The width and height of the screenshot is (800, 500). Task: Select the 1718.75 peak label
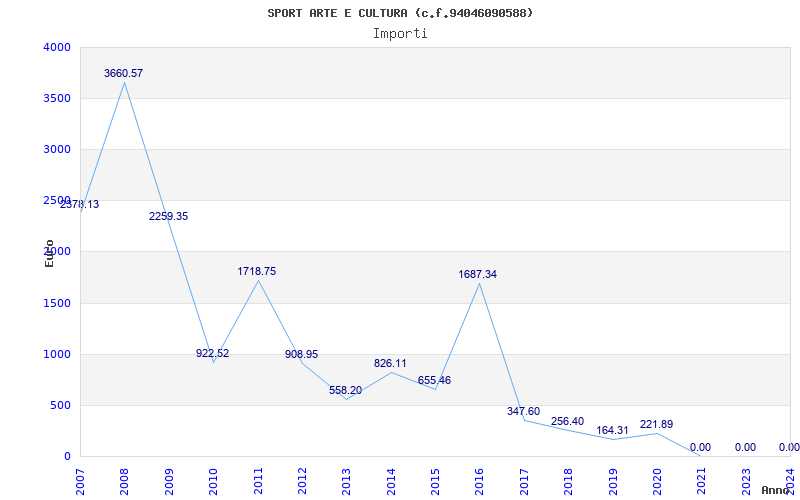(x=257, y=271)
